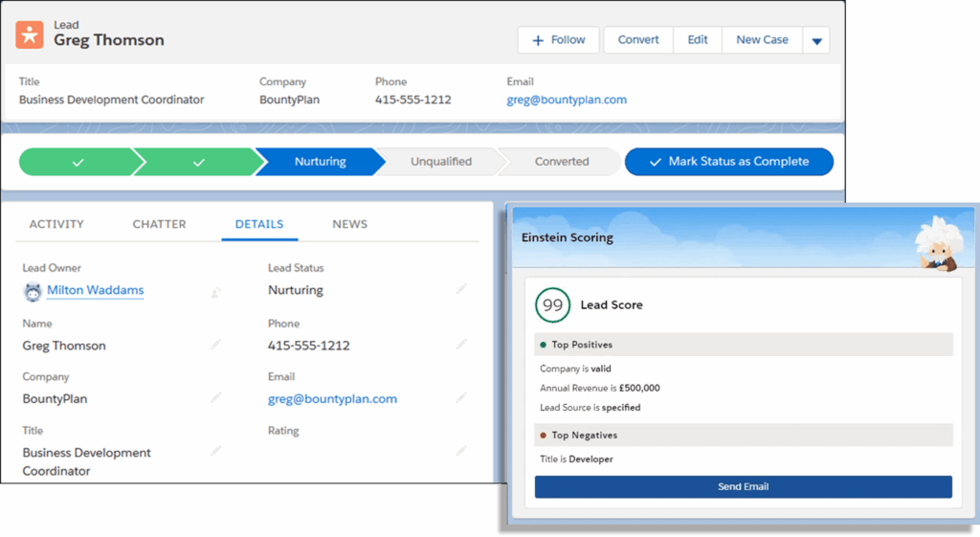The height and width of the screenshot is (537, 980).
Task: Click the plus icon on Follow
Action: [538, 40]
